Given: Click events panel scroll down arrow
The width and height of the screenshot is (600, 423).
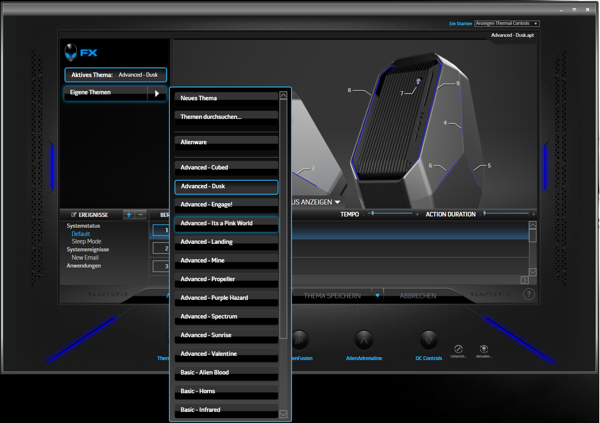Looking at the screenshot, I should 532,272.
